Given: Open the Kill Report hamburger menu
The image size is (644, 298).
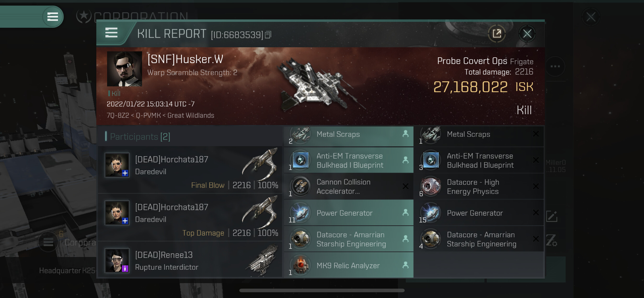Looking at the screenshot, I should (111, 33).
